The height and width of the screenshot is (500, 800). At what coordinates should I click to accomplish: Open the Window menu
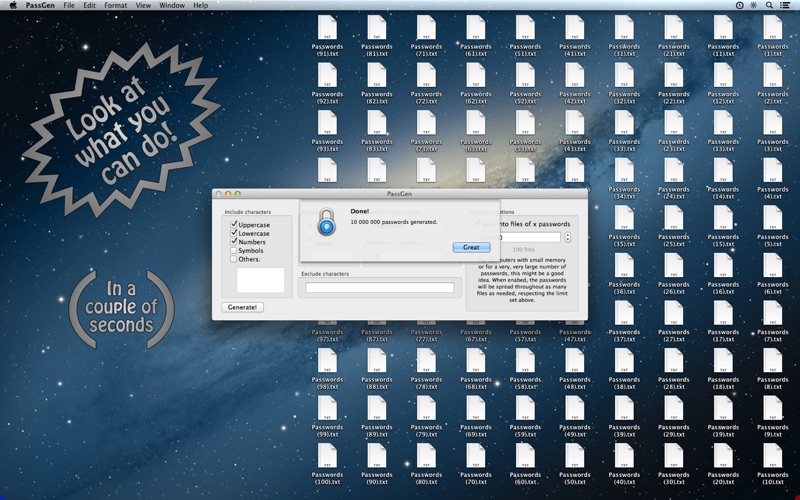coord(172,5)
